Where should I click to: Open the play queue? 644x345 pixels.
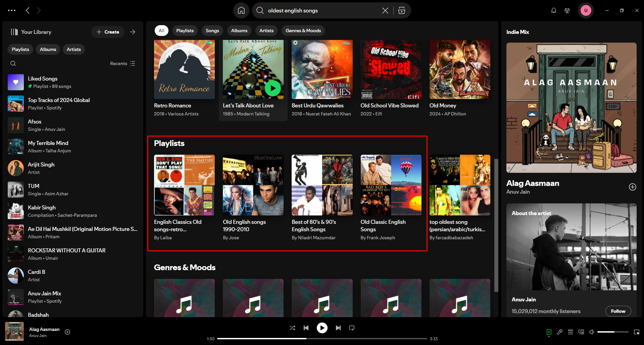click(x=570, y=332)
